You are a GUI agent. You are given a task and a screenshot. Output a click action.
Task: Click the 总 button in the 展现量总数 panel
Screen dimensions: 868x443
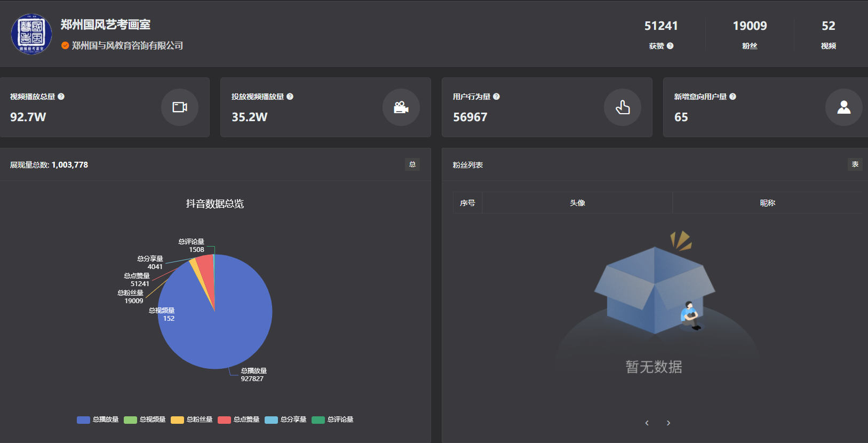coord(412,164)
